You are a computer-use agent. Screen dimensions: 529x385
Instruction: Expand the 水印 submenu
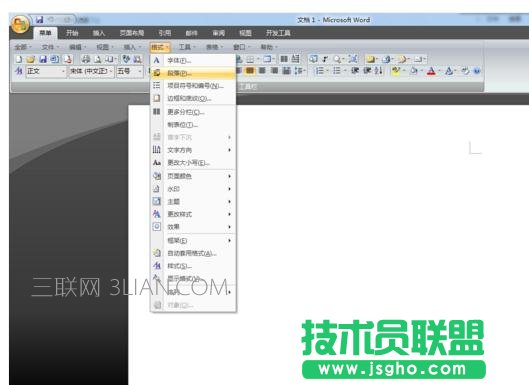pyautogui.click(x=193, y=189)
